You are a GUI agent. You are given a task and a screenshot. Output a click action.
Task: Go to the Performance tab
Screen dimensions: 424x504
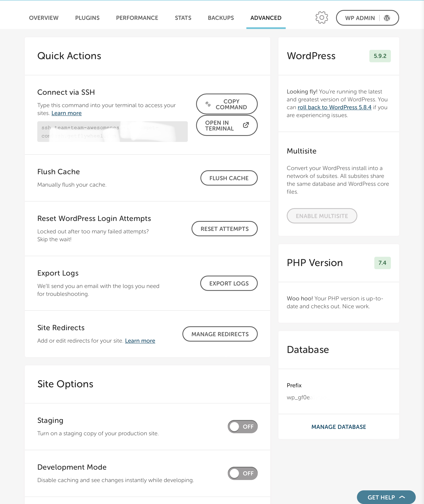pos(137,18)
